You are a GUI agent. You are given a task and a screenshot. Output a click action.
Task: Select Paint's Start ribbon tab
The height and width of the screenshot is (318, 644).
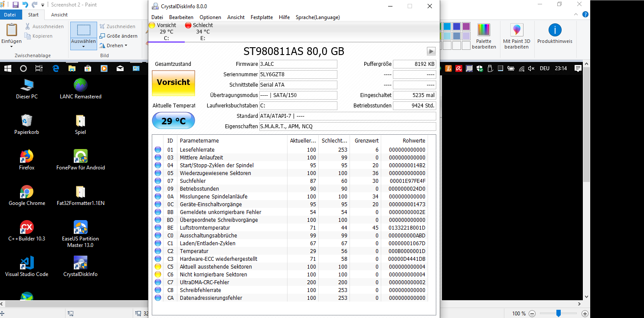click(33, 15)
